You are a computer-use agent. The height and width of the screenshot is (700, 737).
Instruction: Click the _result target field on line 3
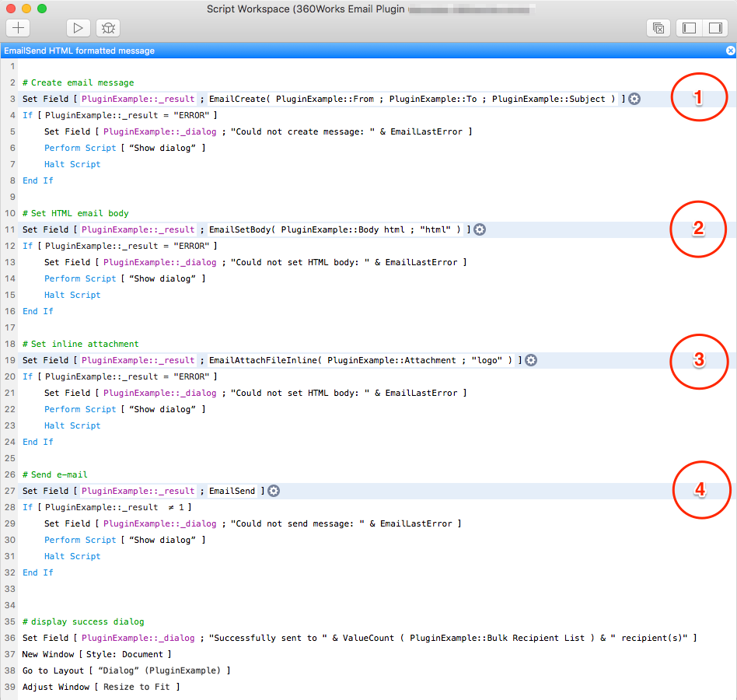pyautogui.click(x=138, y=100)
